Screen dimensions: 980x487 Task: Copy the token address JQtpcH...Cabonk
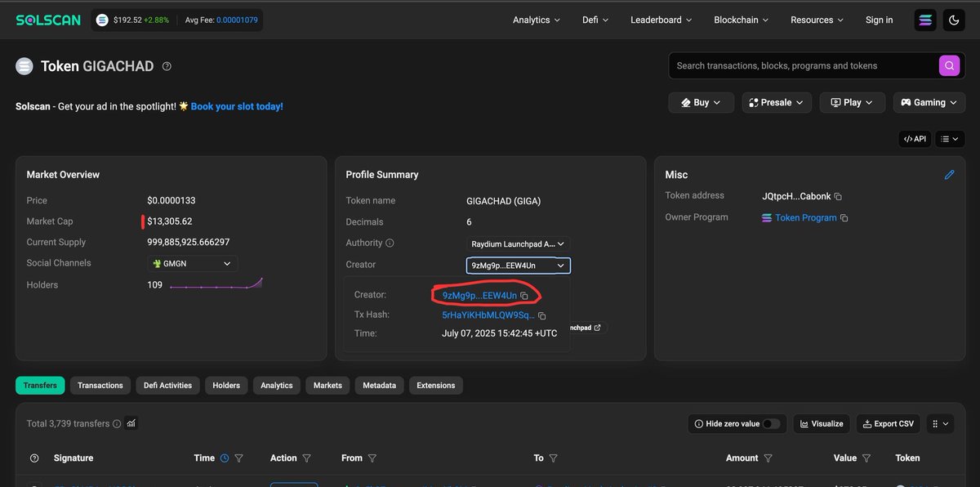coord(838,196)
